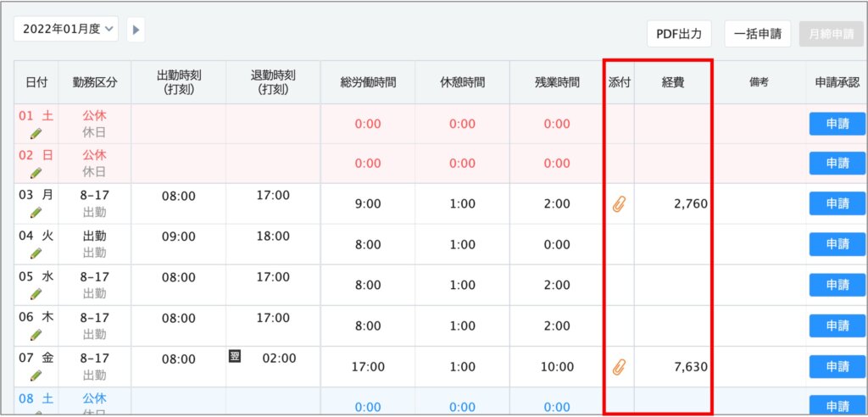Viewport: 868px width, 417px height.
Task: Edit the 03 月 row via pencil icon
Action: click(x=36, y=213)
